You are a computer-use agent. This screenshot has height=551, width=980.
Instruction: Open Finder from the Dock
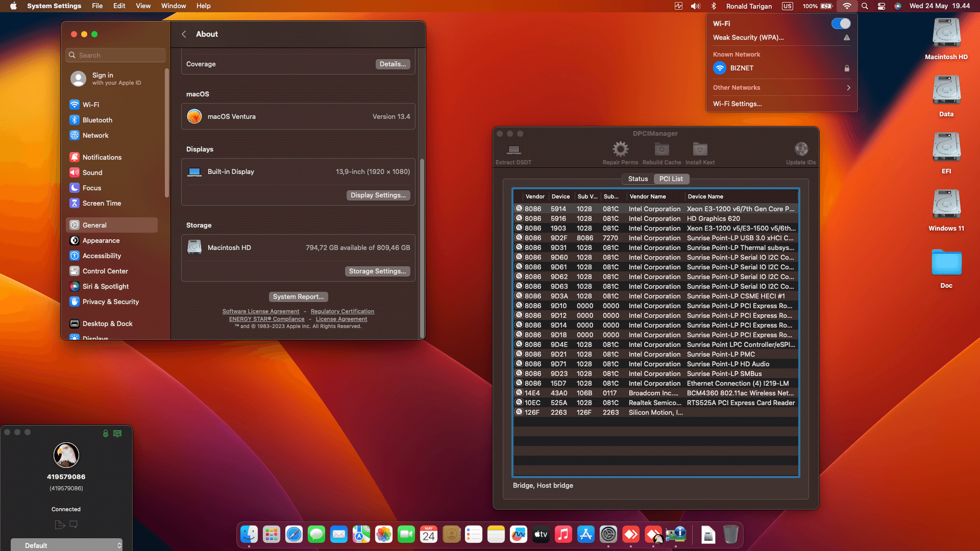[249, 534]
